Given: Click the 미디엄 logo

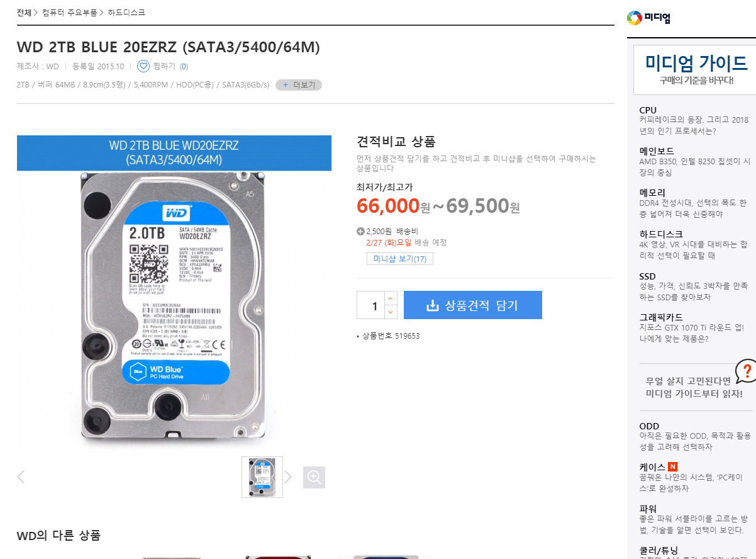Looking at the screenshot, I should 649,18.
